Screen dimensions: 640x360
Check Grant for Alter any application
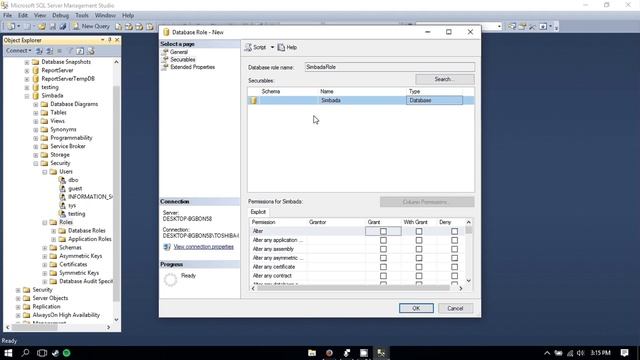[x=383, y=240]
